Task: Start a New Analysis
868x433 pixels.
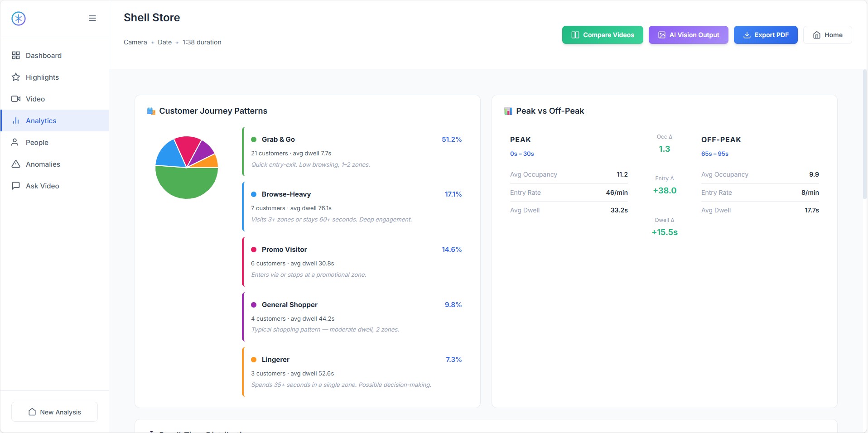Action: 54,412
